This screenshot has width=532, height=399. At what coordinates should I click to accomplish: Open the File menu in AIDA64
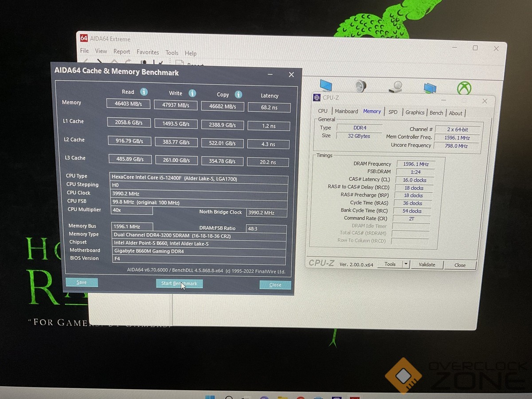[x=84, y=51]
